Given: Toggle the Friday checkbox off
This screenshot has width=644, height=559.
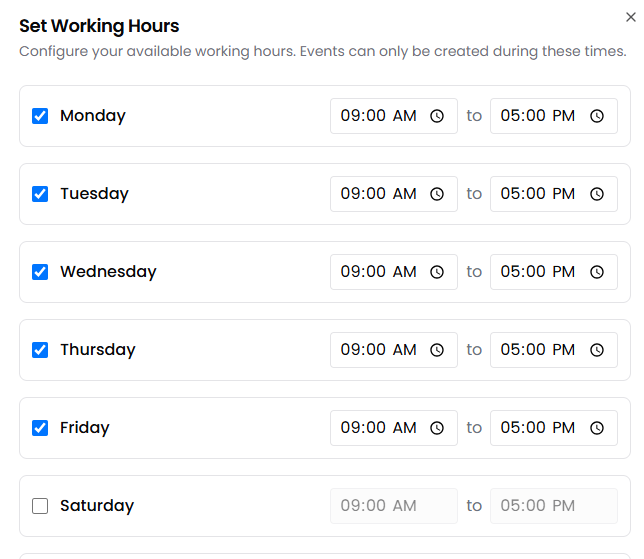Looking at the screenshot, I should (x=40, y=428).
